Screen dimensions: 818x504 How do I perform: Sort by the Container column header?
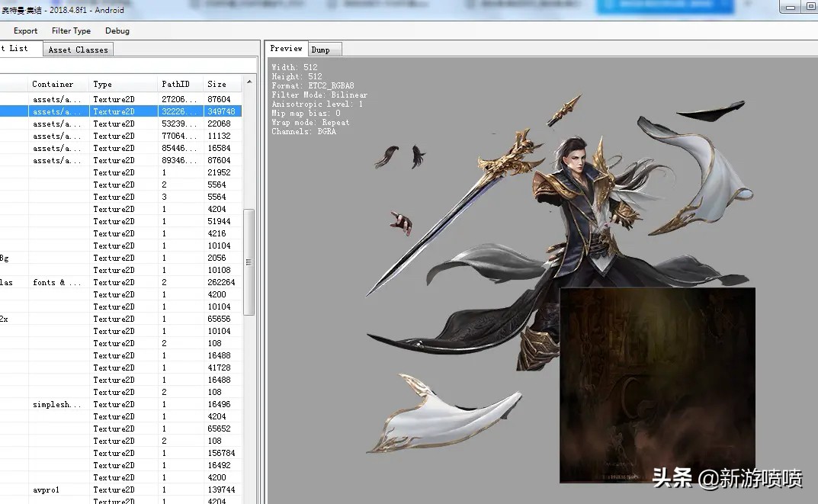(x=59, y=84)
